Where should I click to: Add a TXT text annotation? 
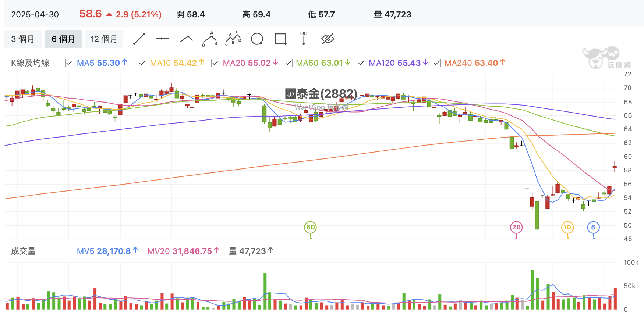(x=304, y=38)
